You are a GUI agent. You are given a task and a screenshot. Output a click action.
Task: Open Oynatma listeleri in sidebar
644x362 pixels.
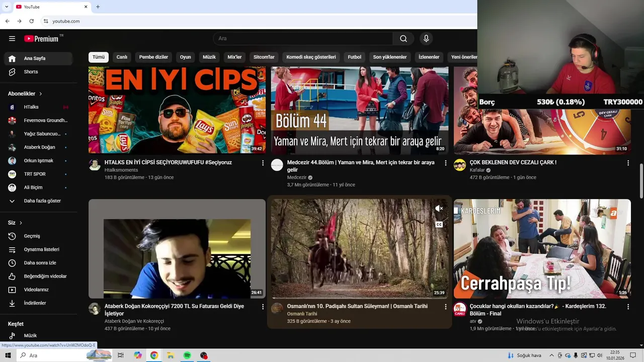point(38,249)
